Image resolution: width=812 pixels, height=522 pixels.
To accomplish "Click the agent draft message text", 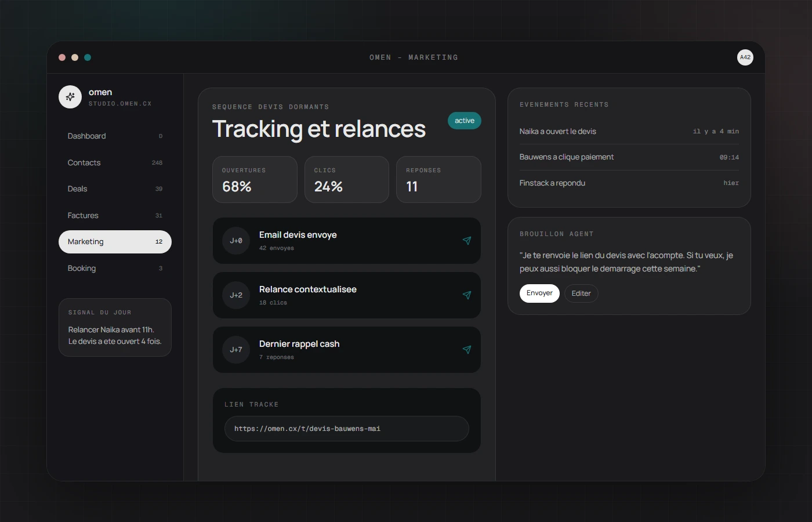I will [x=626, y=262].
